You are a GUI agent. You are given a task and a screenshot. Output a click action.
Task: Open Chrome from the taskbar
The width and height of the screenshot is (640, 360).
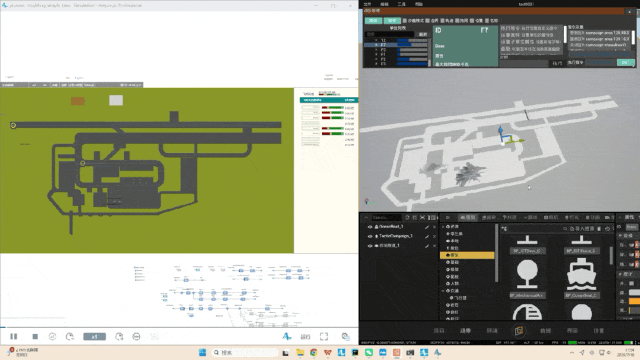tap(313, 353)
